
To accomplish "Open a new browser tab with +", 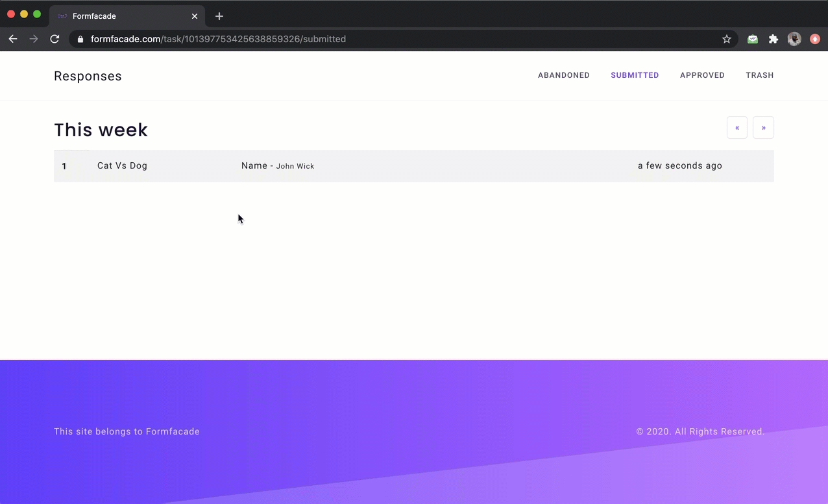I will click(x=219, y=16).
